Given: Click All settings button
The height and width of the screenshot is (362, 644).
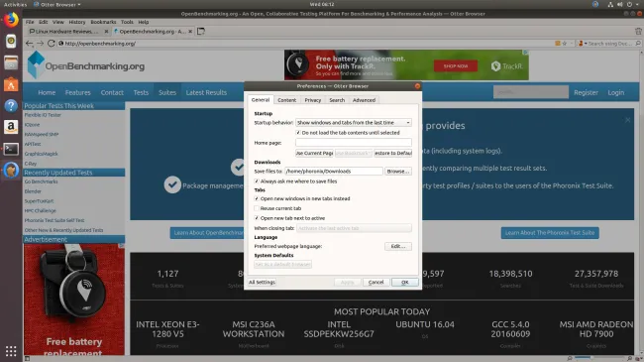Looking at the screenshot, I should pos(262,283).
